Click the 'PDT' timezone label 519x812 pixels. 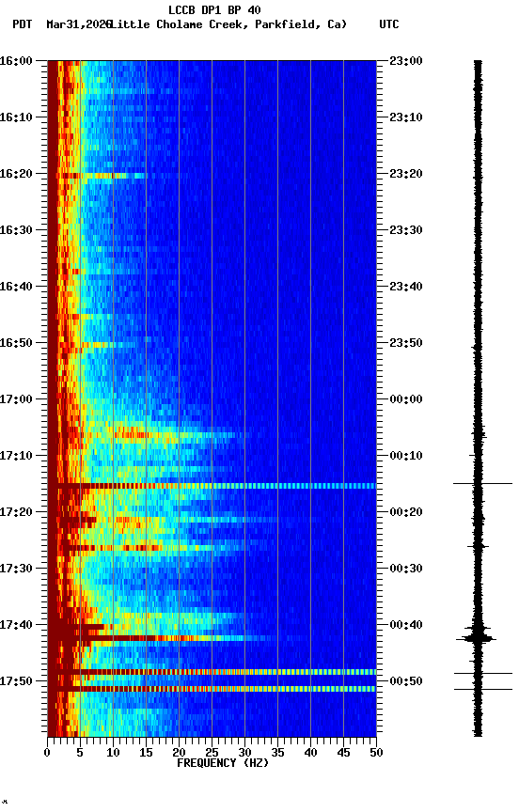(23, 24)
